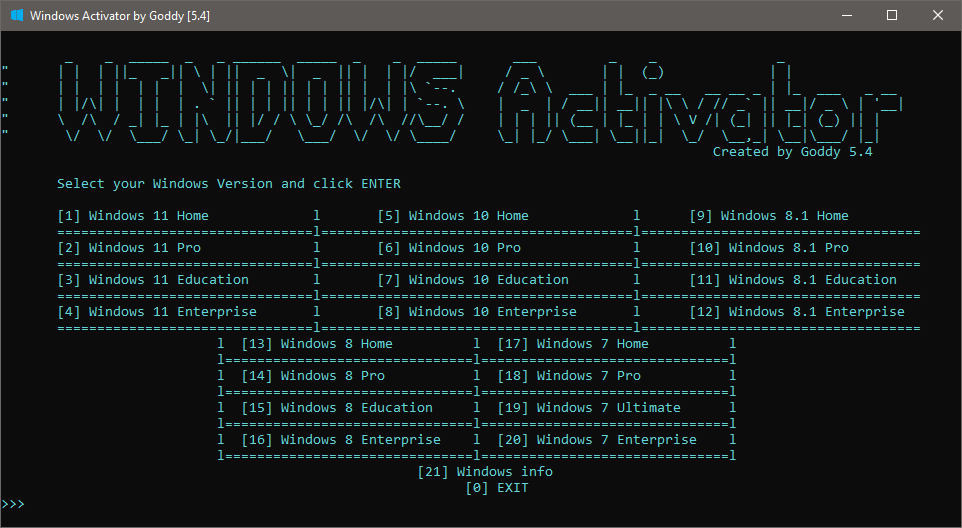
Task: Select the '[15] Windows 8 Education' entry
Action: coord(337,407)
